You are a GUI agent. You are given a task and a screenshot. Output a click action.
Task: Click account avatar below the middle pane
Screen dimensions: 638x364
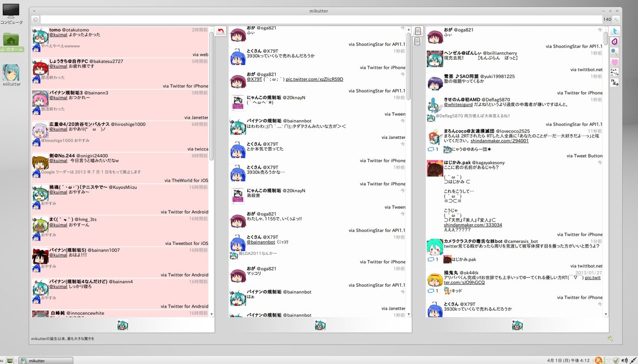click(x=320, y=325)
